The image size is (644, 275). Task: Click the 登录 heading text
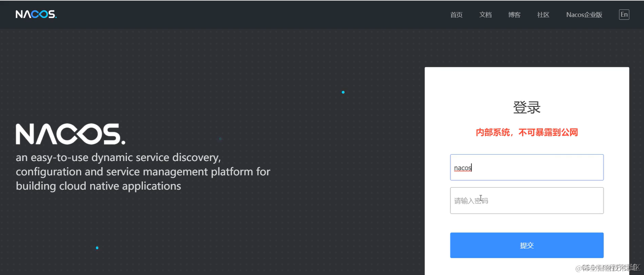pos(527,108)
